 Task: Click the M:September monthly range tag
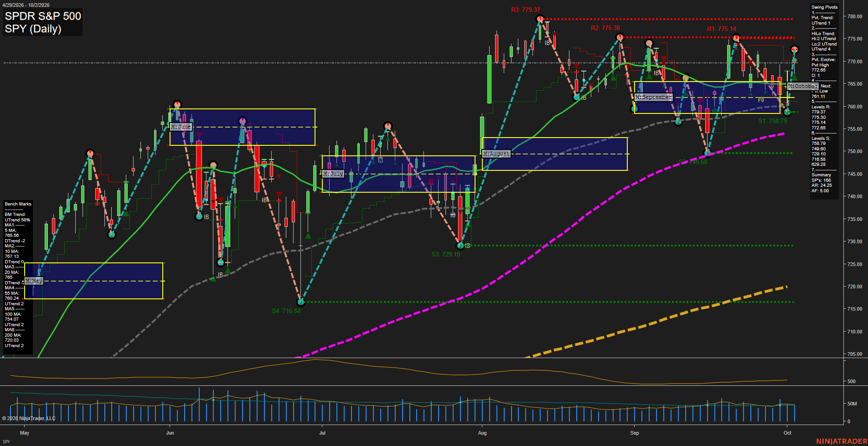coord(654,97)
